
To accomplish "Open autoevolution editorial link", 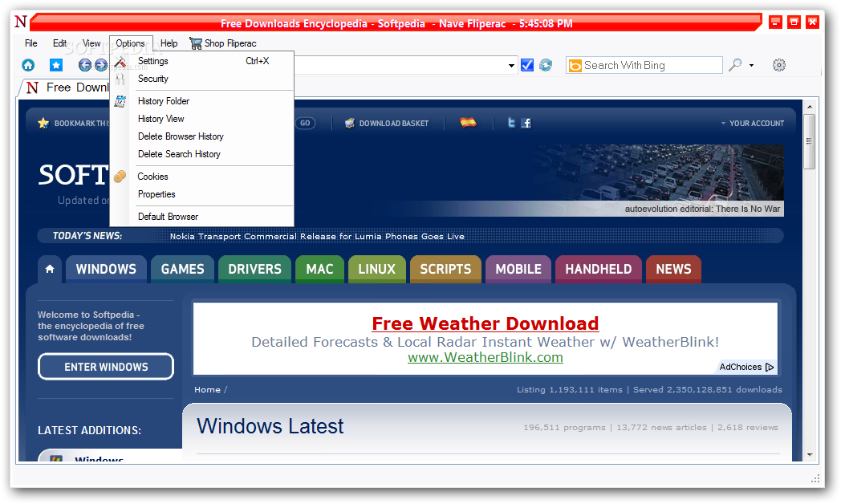I will tap(702, 209).
